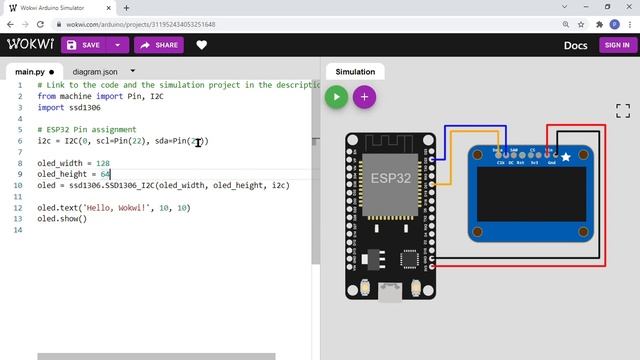Image resolution: width=640 pixels, height=360 pixels.
Task: Select the Simulation tab
Action: (355, 72)
